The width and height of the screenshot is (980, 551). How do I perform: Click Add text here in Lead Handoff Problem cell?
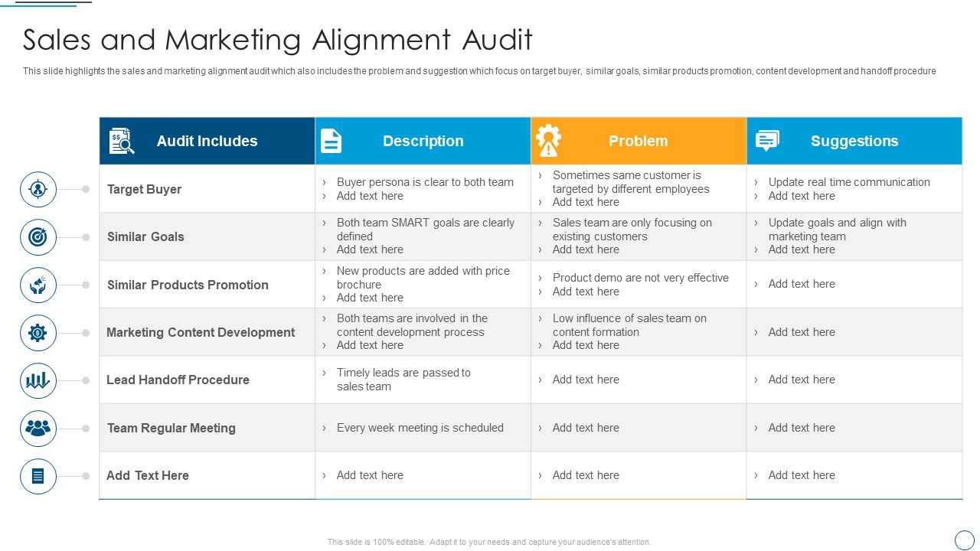pos(586,380)
